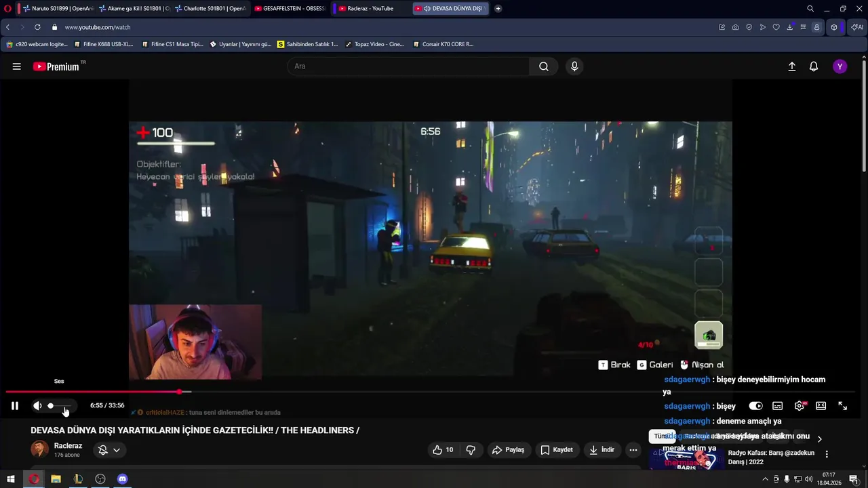
Task: Go back using the browser back arrow
Action: (x=7, y=27)
